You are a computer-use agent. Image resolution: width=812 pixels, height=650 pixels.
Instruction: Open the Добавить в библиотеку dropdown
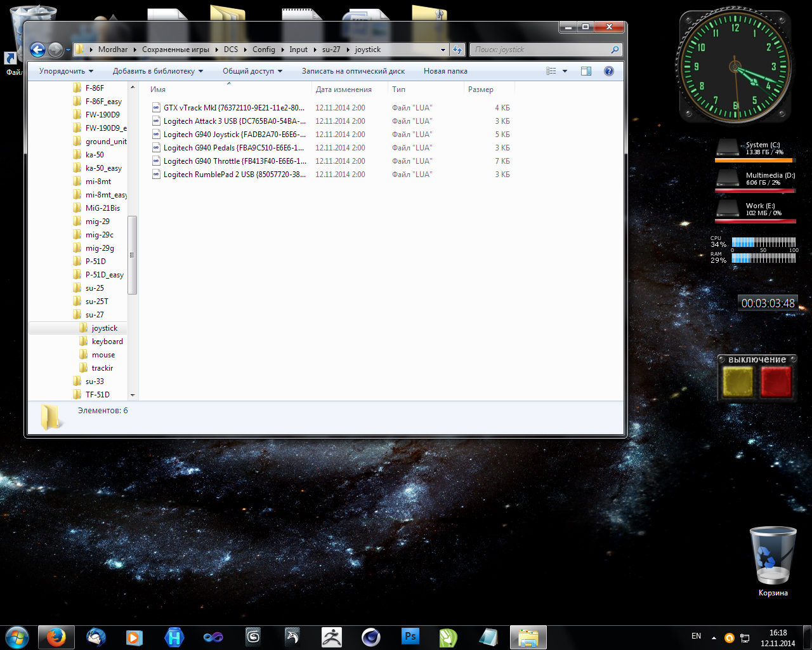coord(158,71)
